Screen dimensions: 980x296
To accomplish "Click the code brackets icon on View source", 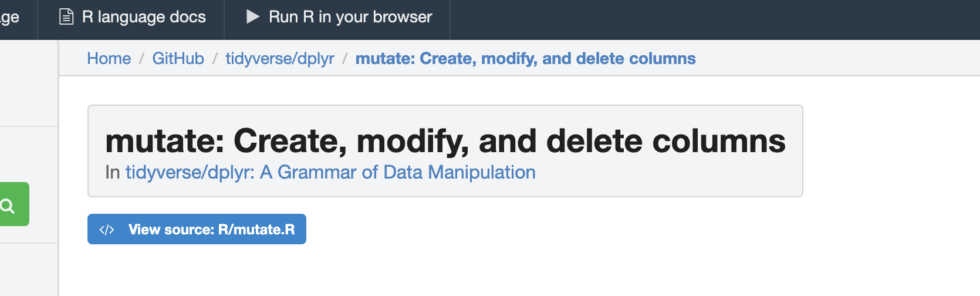I will [107, 230].
